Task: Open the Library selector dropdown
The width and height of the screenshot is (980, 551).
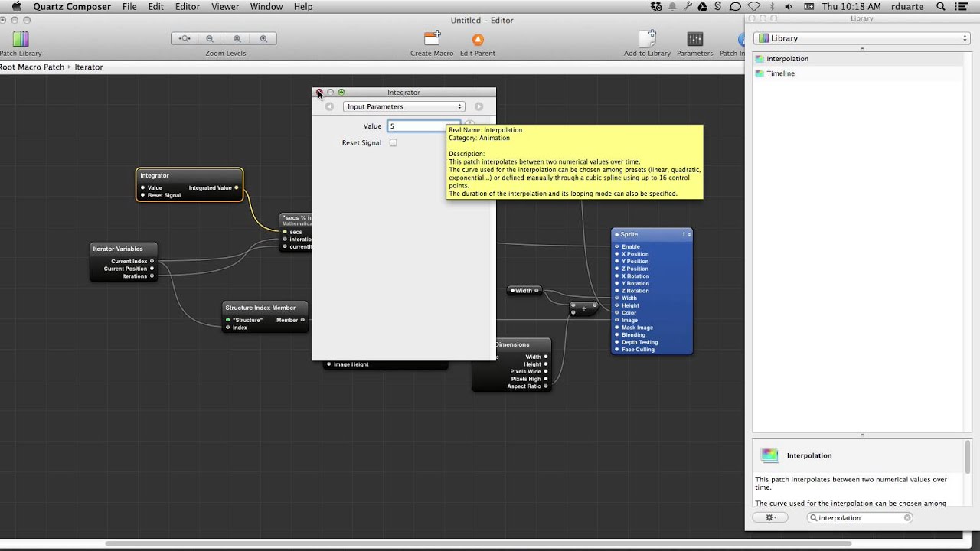Action: 862,38
